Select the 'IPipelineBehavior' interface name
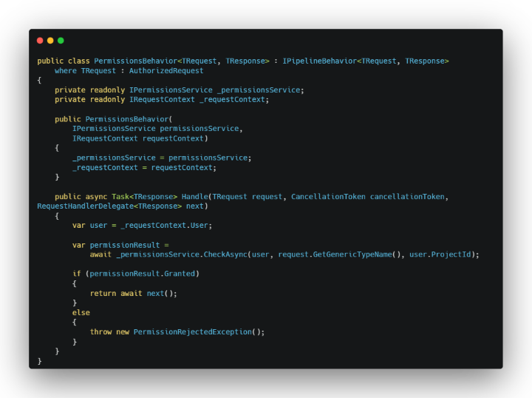The width and height of the screenshot is (532, 398). pyautogui.click(x=320, y=61)
